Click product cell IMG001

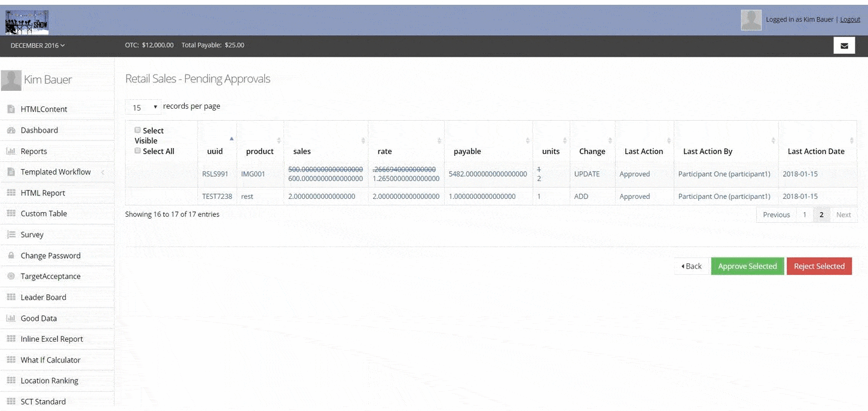[253, 174]
